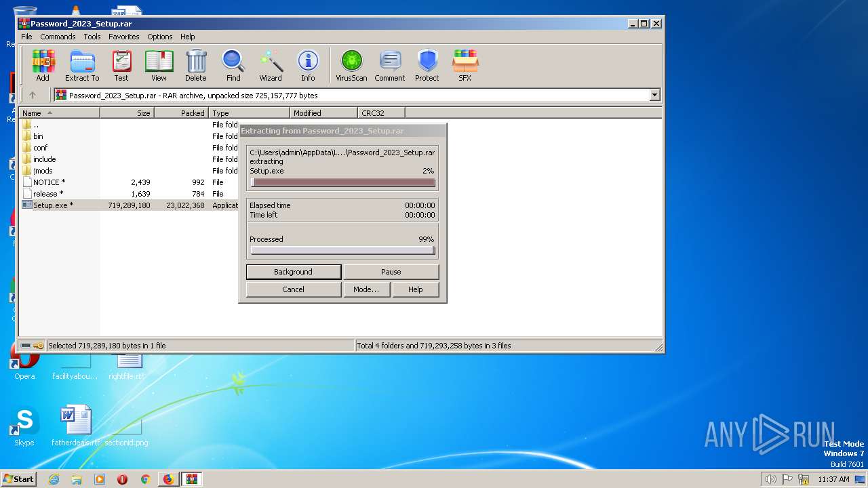Sort by the Packed column header

(x=182, y=113)
